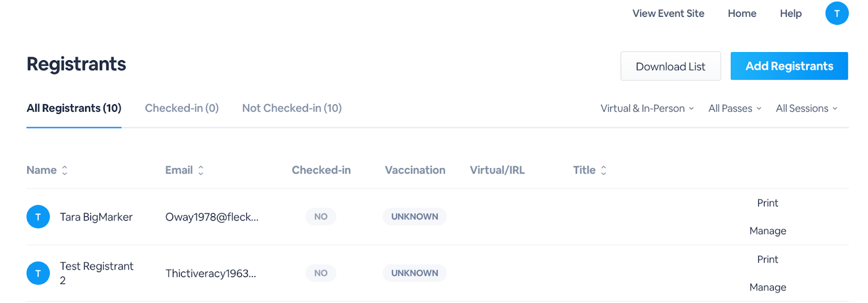The height and width of the screenshot is (303, 868).
Task: Expand the Virtual & In-Person filter
Action: [647, 108]
